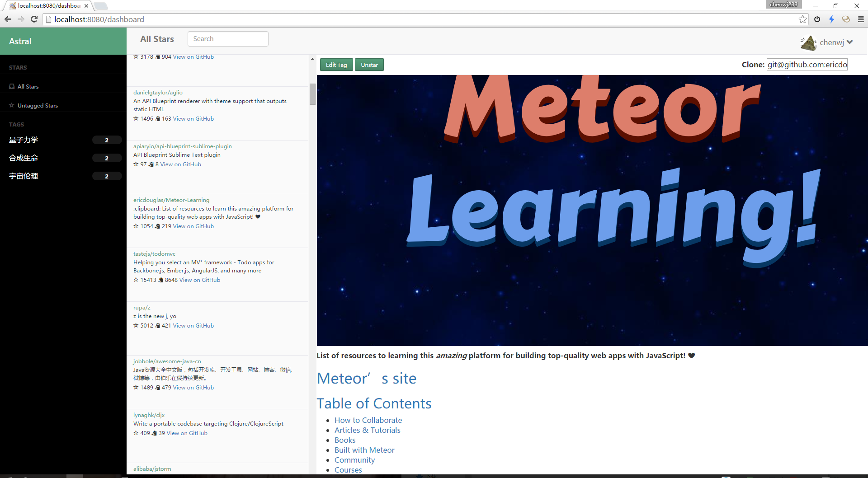The height and width of the screenshot is (478, 868).
Task: Open the Chrome hamburger menu
Action: coord(861,19)
